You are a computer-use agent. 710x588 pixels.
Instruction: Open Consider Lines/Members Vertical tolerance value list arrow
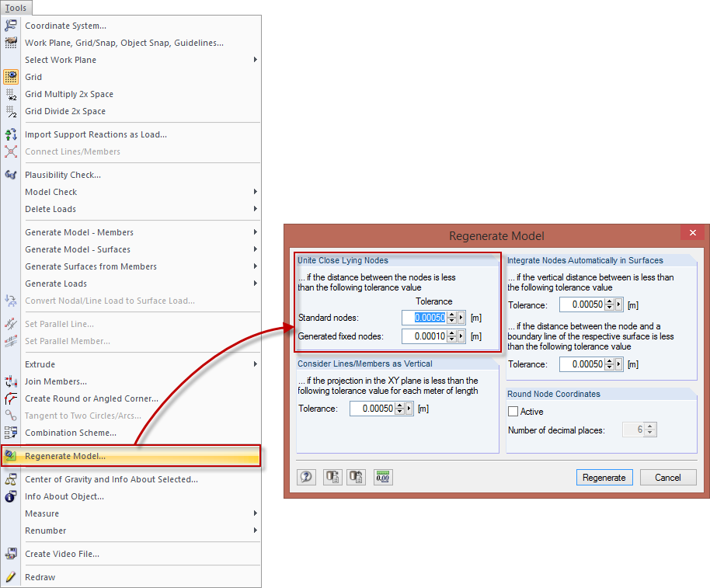pyautogui.click(x=409, y=409)
